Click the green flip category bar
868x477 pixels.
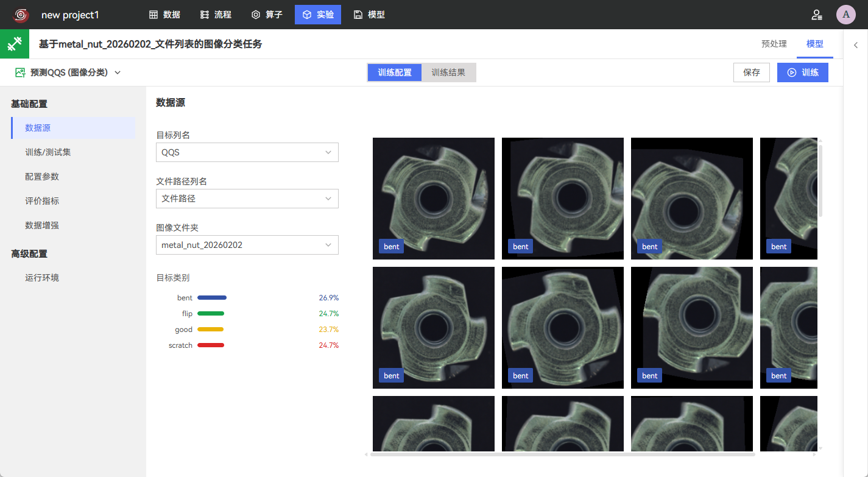[x=211, y=314]
